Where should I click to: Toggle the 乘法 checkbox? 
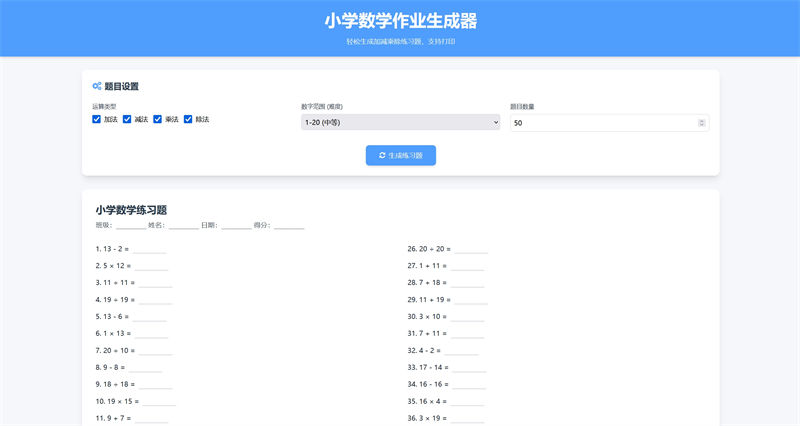tap(158, 119)
